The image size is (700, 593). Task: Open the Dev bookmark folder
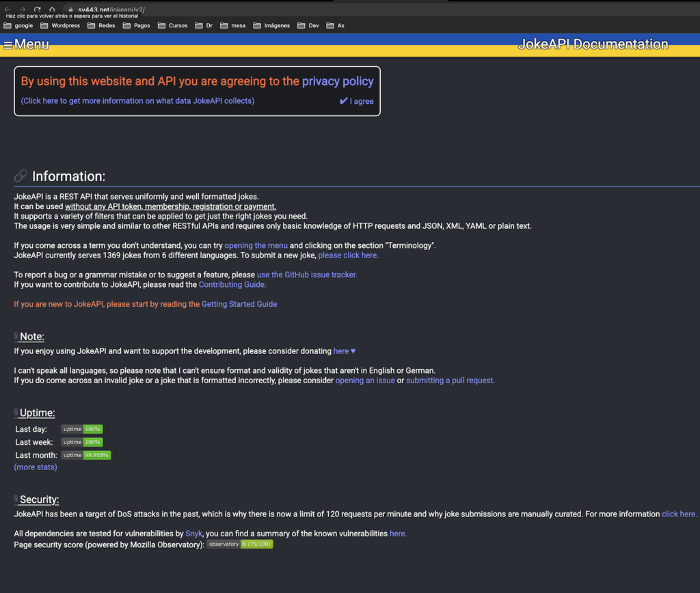pyautogui.click(x=308, y=25)
